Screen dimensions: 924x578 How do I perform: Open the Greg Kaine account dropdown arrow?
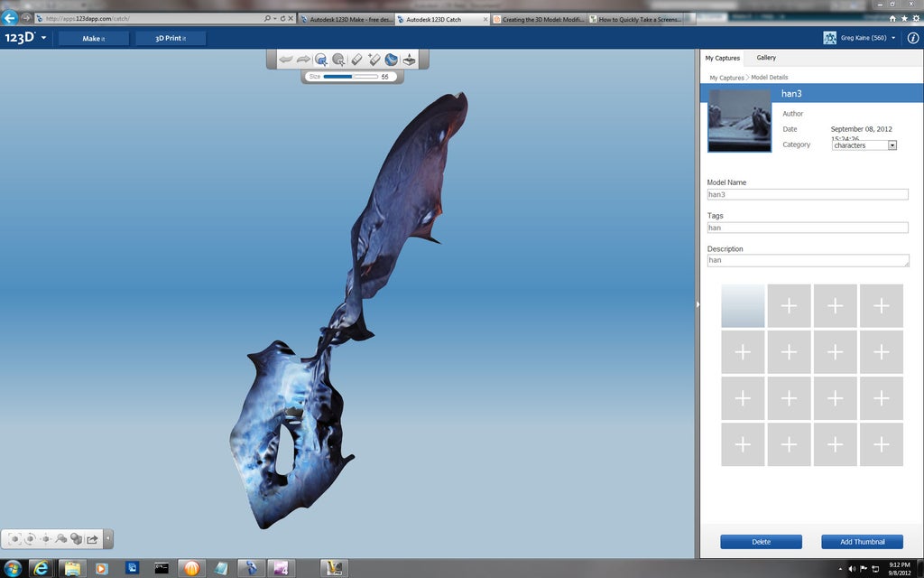tap(893, 38)
